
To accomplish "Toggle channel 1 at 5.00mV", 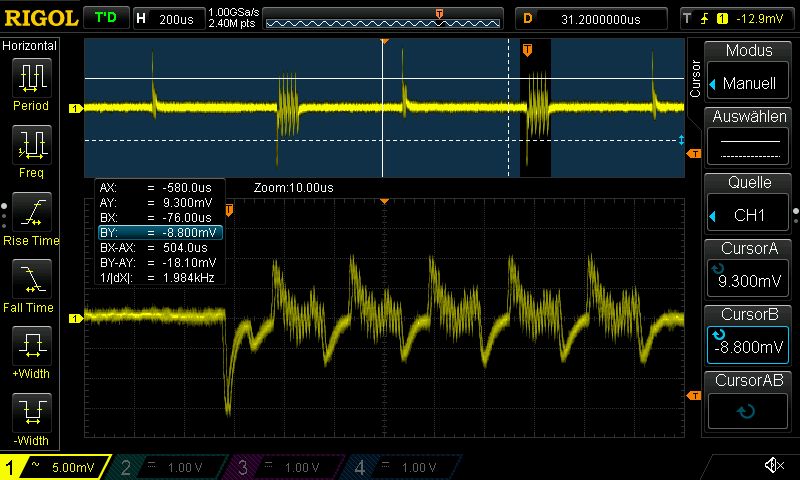I will coord(55,467).
